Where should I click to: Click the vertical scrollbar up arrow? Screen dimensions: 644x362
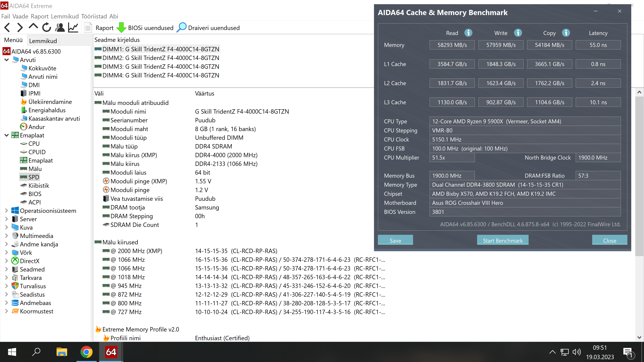click(639, 92)
